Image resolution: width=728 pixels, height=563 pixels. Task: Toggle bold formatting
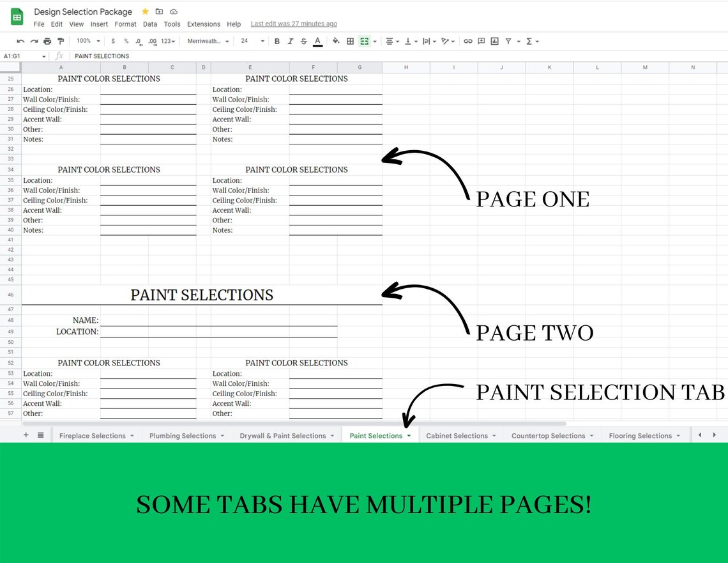[277, 41]
